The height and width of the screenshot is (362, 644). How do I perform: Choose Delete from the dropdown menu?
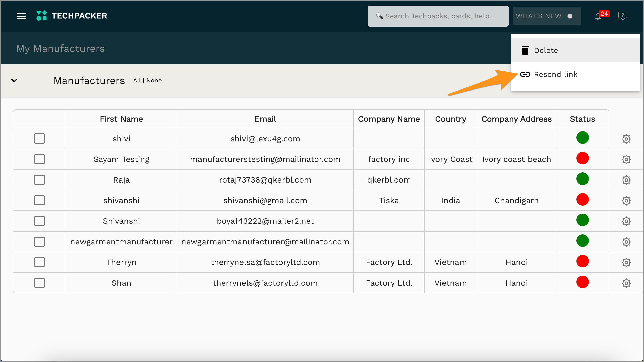pos(575,50)
